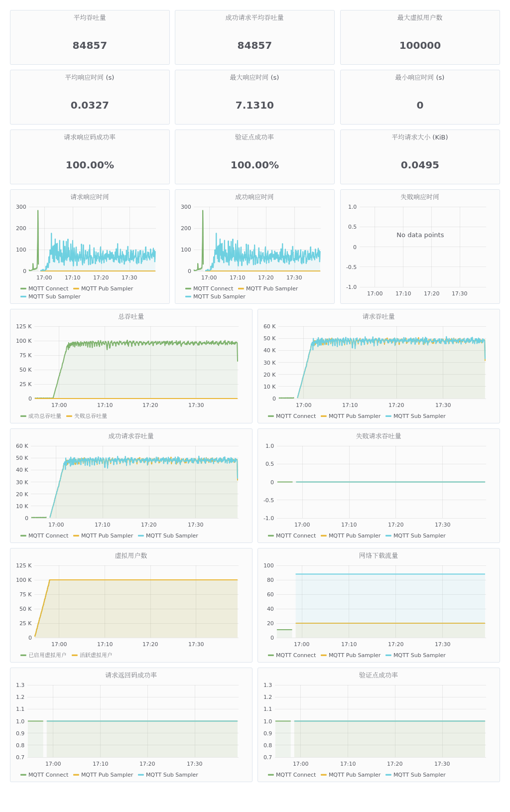Click the 验证点成功率 chart panel title
This screenshot has height=812, width=510.
click(x=379, y=675)
